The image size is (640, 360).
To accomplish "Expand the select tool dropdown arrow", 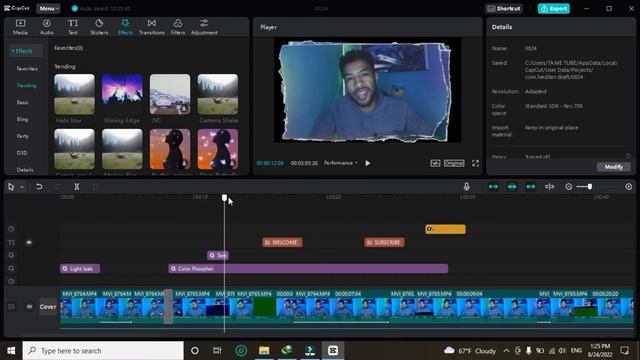I will [x=22, y=187].
